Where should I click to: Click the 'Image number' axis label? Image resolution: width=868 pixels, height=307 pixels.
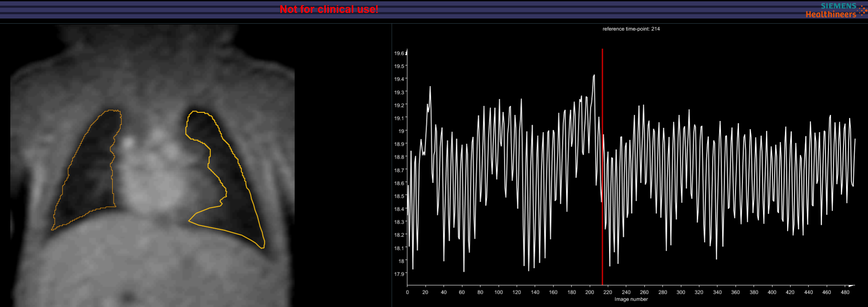click(x=631, y=299)
